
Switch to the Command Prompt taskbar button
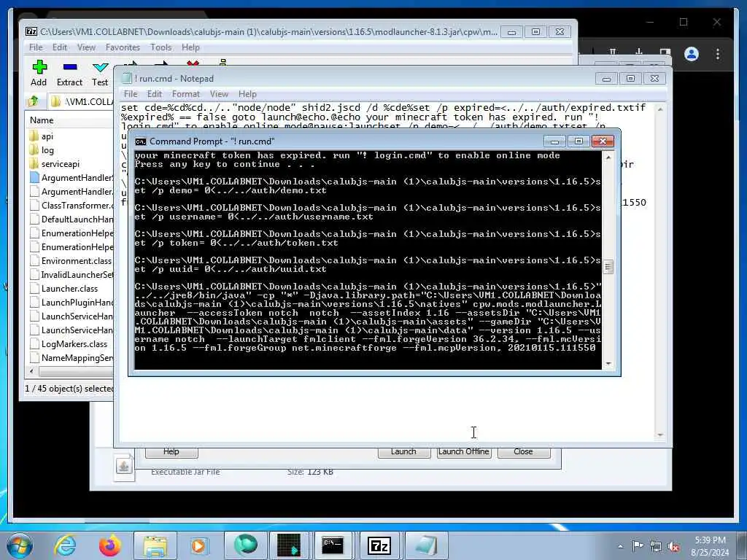333,545
